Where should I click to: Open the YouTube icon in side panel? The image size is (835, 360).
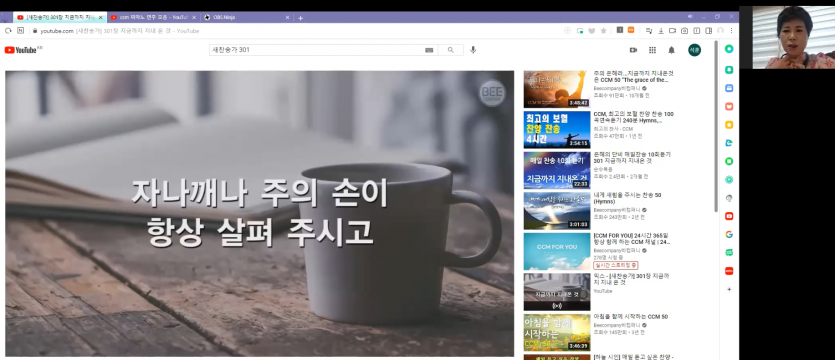(x=729, y=216)
